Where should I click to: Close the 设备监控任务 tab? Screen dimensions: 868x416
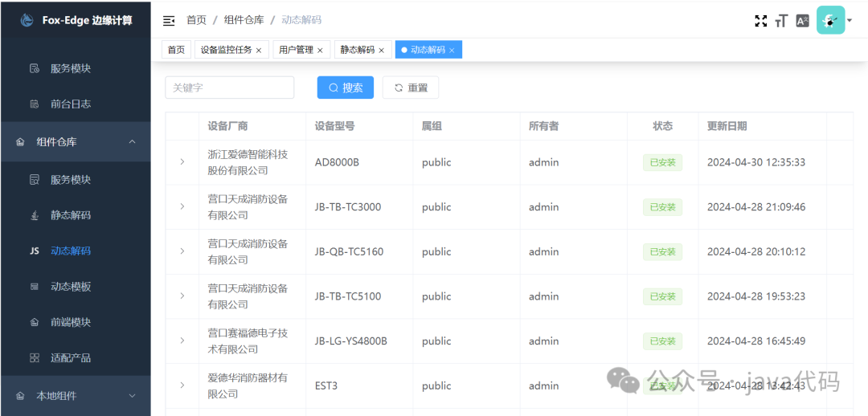tap(259, 51)
